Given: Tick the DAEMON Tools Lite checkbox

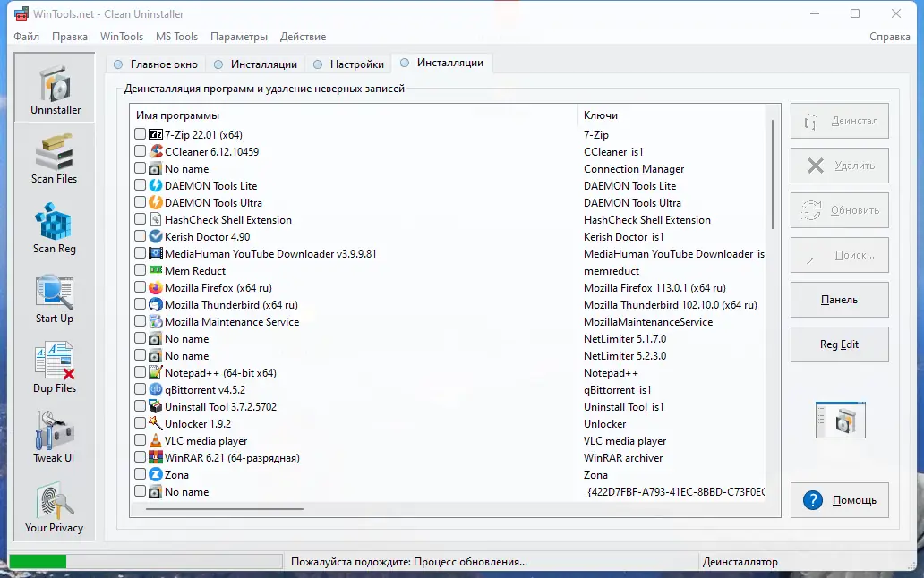Looking at the screenshot, I should point(140,185).
